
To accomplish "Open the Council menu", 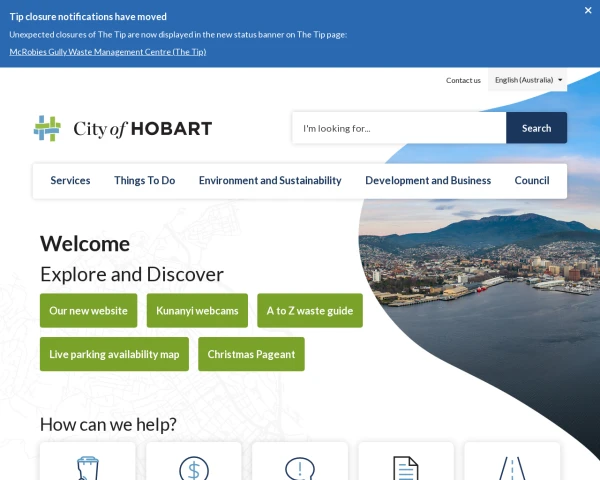I will (x=531, y=181).
